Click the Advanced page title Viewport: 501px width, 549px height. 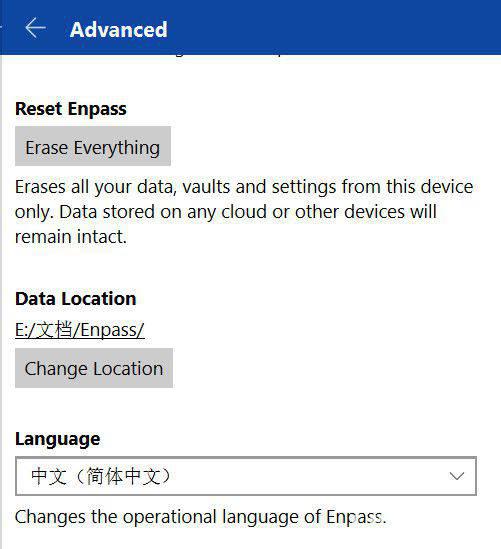(x=119, y=29)
